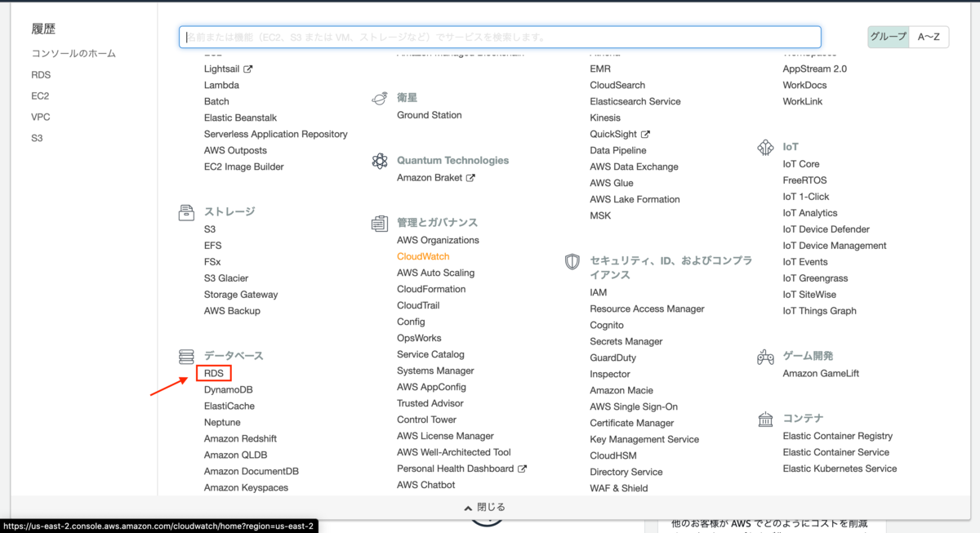Open Elastic Beanstalk service
The height and width of the screenshot is (533, 980).
click(x=240, y=118)
